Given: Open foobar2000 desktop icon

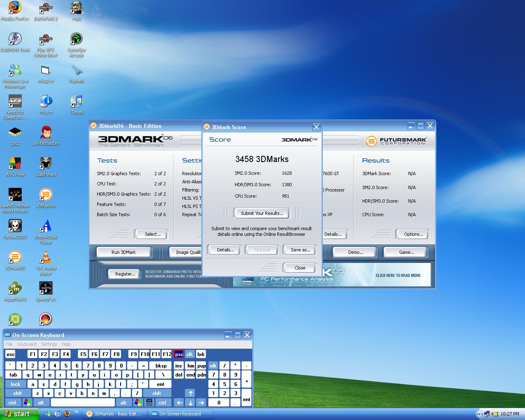Looking at the screenshot, I should 15,229.
